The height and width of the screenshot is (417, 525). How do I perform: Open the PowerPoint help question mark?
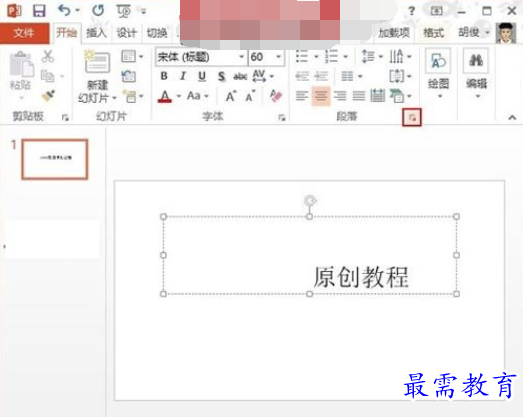pos(411,11)
